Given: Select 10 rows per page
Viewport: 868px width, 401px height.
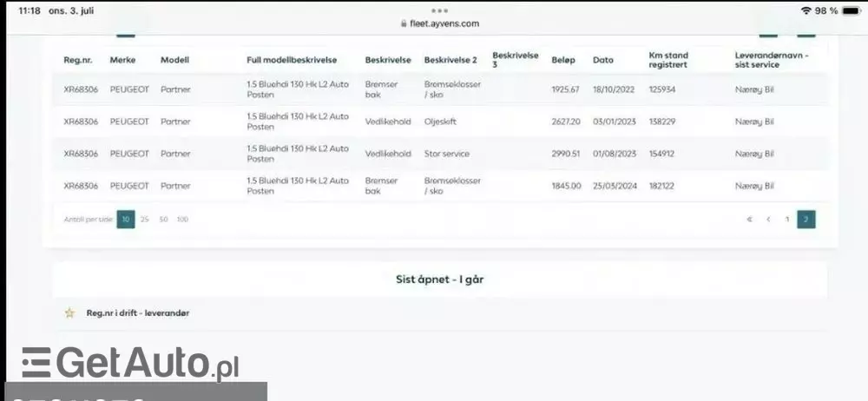Looking at the screenshot, I should click(126, 220).
